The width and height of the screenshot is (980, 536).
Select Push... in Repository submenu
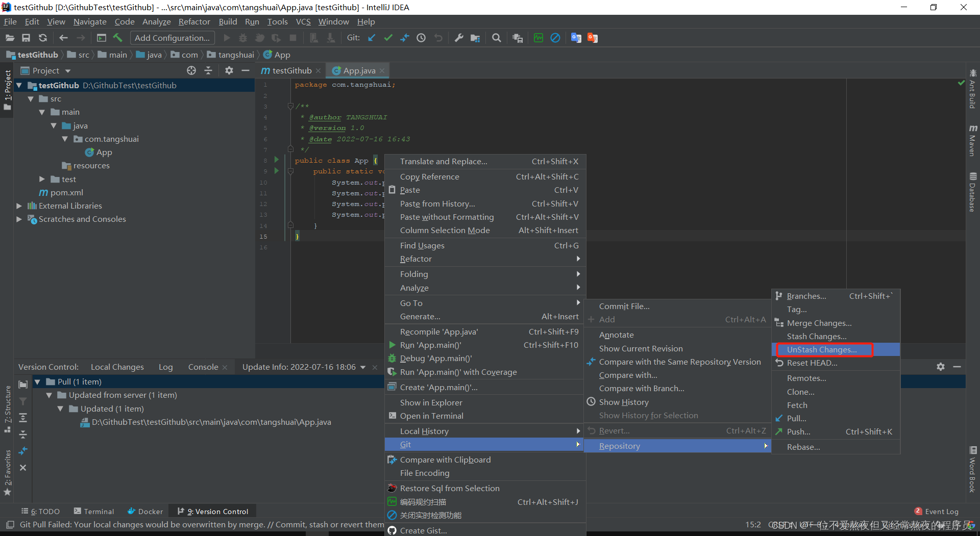pyautogui.click(x=836, y=431)
